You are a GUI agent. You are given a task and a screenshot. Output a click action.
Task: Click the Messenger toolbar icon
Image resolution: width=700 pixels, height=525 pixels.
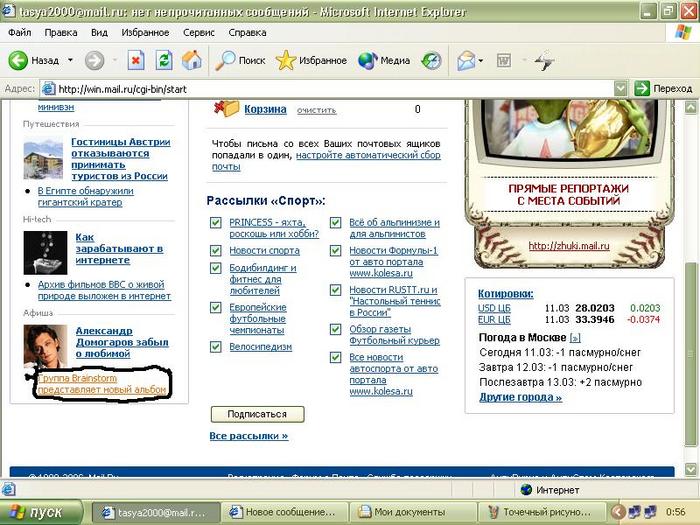[545, 60]
